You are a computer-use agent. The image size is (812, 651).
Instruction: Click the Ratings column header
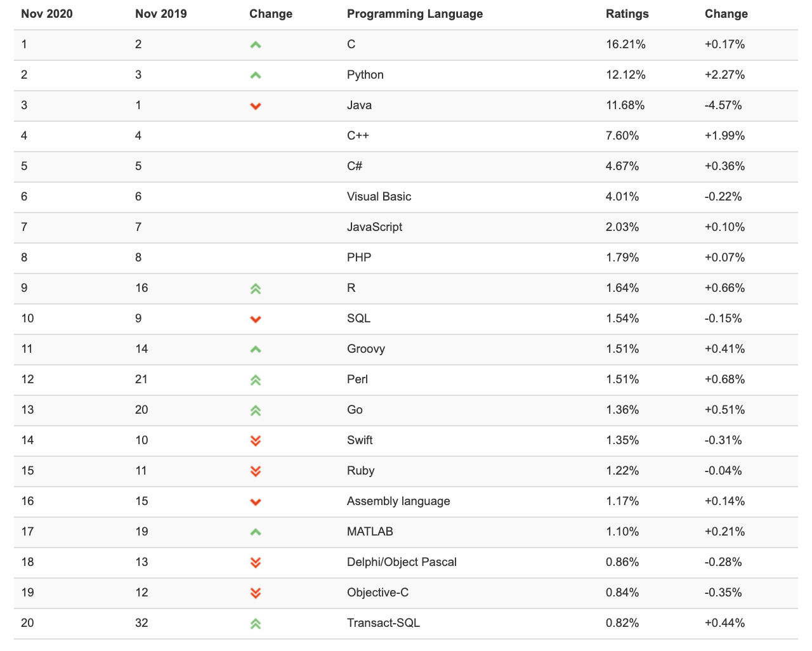coord(627,14)
